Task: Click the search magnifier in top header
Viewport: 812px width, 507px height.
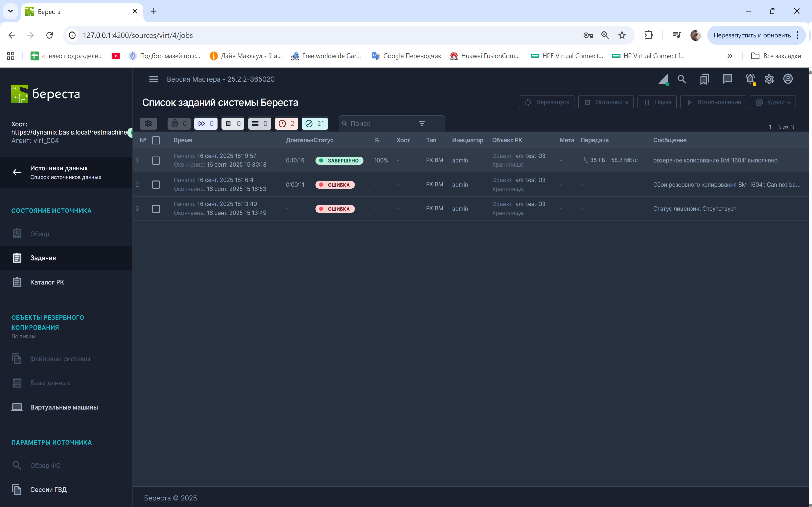Action: click(x=682, y=79)
